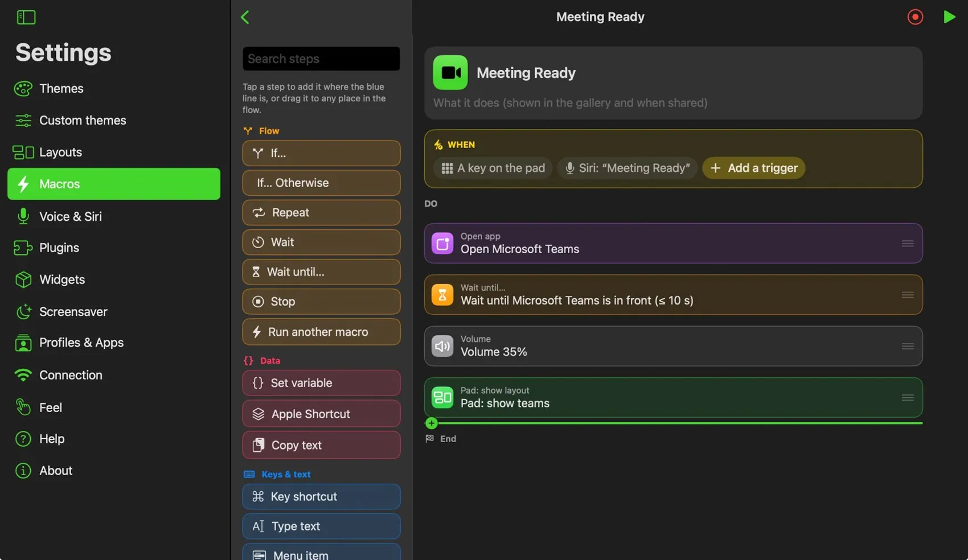Click the Add a trigger button

(x=753, y=168)
